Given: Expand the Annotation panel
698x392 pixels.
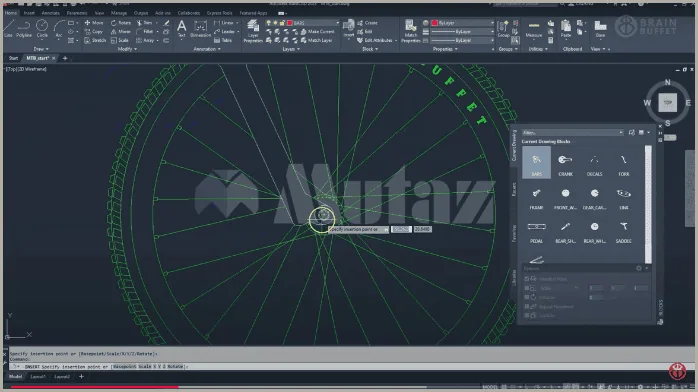Looking at the screenshot, I should 207,49.
